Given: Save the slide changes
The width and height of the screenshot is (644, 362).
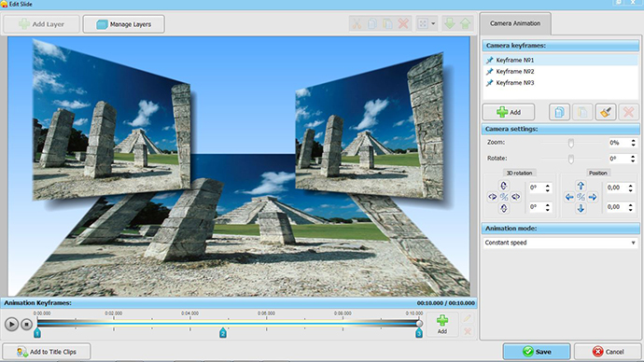Looking at the screenshot, I should [x=537, y=352].
